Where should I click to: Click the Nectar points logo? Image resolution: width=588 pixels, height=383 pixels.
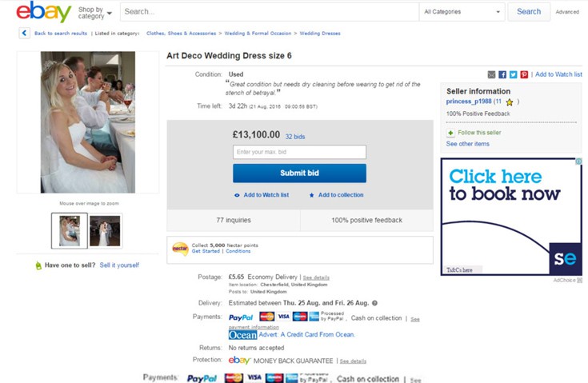[x=180, y=249]
